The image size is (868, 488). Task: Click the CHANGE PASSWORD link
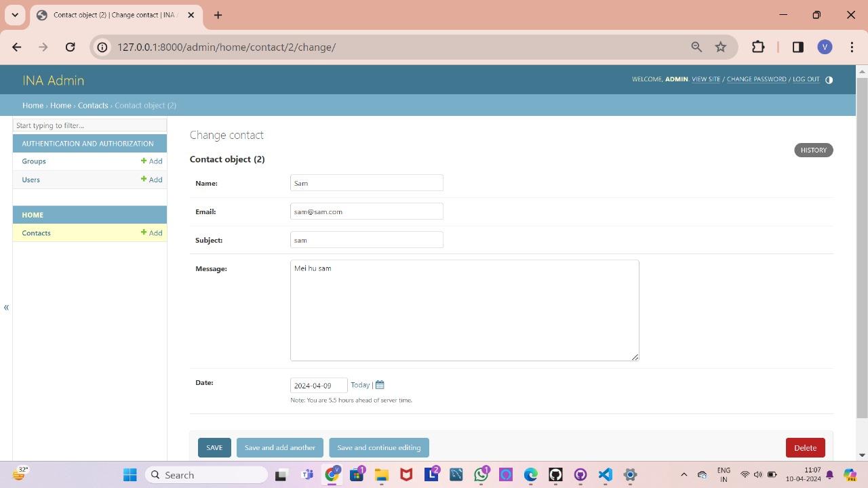tap(757, 79)
